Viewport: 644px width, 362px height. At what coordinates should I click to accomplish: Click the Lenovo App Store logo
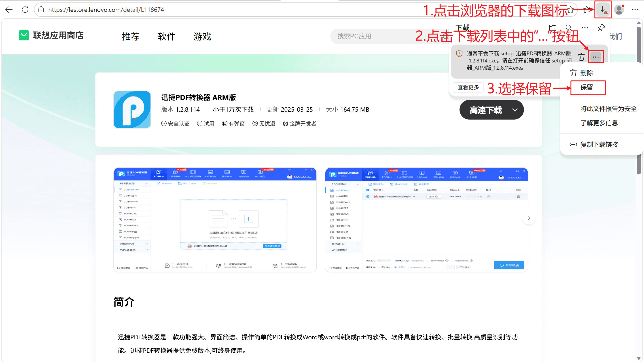pos(24,35)
